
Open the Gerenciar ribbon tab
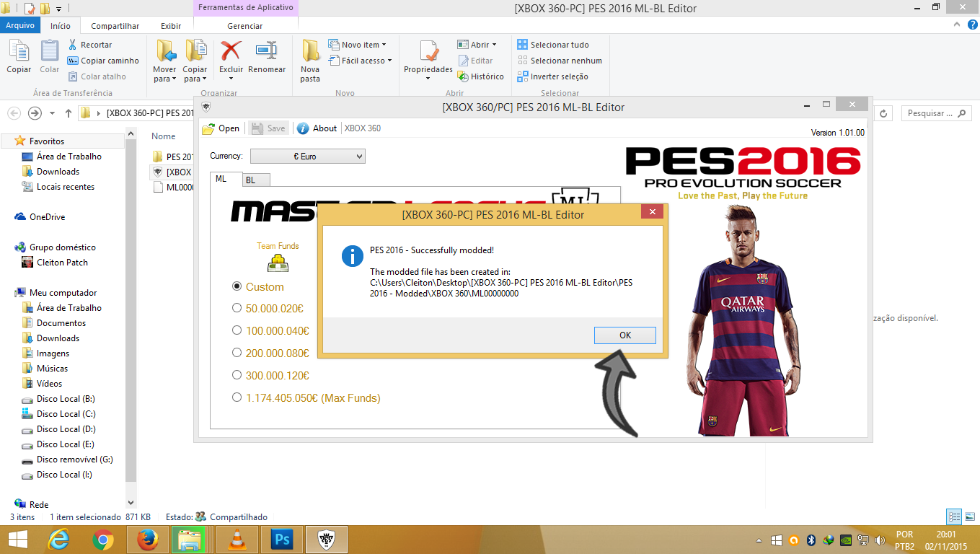click(x=245, y=26)
